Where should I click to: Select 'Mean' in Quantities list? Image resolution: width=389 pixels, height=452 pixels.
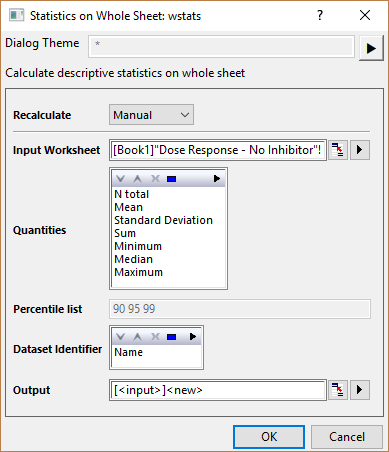coord(128,207)
